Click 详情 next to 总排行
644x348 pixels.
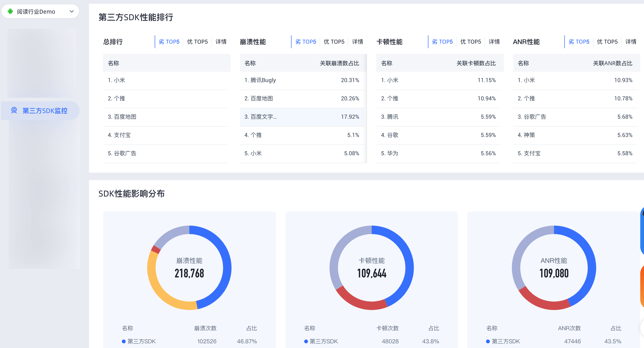click(221, 42)
